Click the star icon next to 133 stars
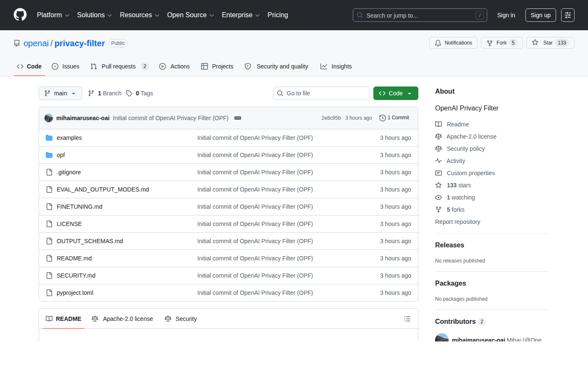The image size is (588, 378). tap(438, 185)
